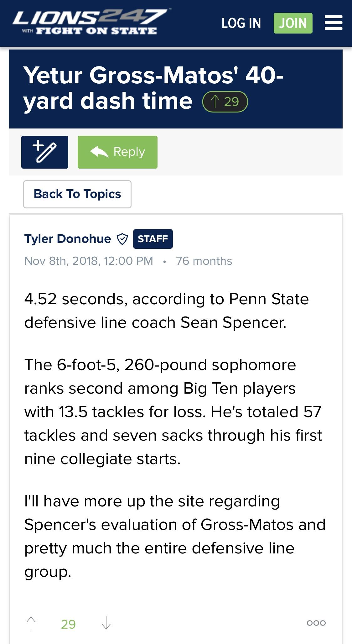Click the Nov 8th, 2018 timestamp

89,261
